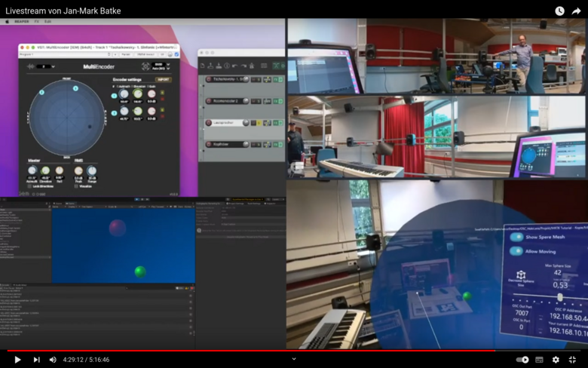The width and height of the screenshot is (588, 368).
Task: Open the Program 1 preset dropdown
Action: click(65, 54)
